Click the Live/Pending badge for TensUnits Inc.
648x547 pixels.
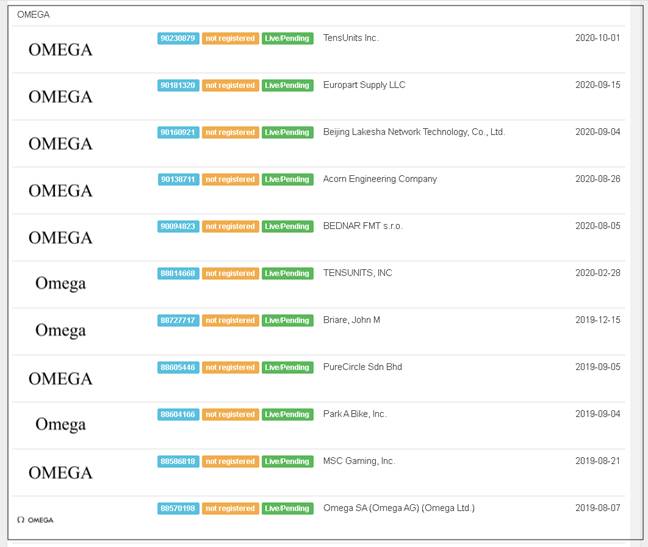click(x=288, y=38)
